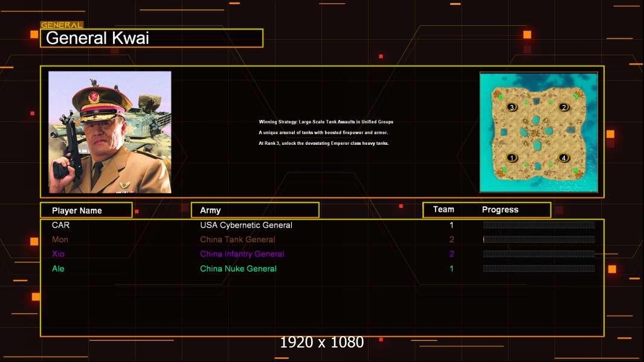Select player name Mon
This screenshot has height=362, width=644.
pyautogui.click(x=60, y=240)
